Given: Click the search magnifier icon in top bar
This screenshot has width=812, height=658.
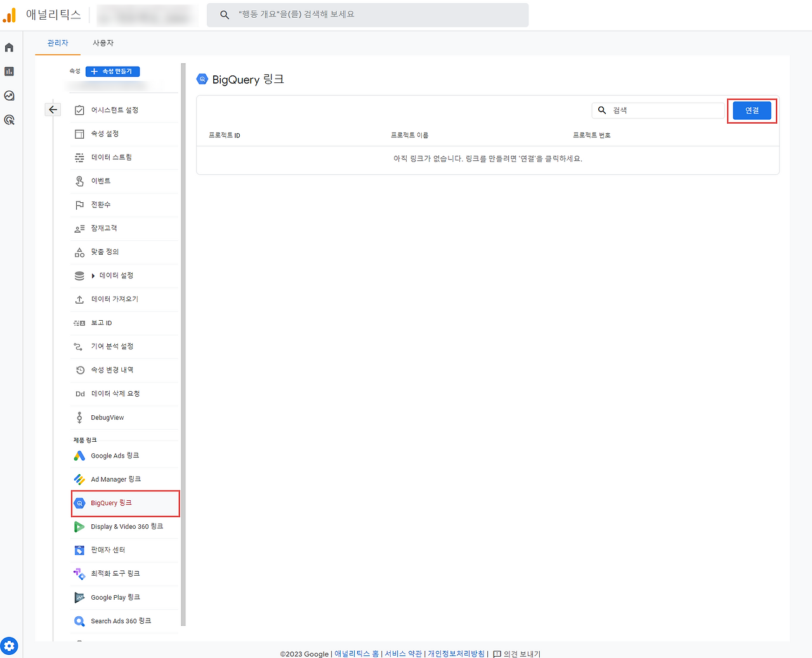Looking at the screenshot, I should point(225,15).
